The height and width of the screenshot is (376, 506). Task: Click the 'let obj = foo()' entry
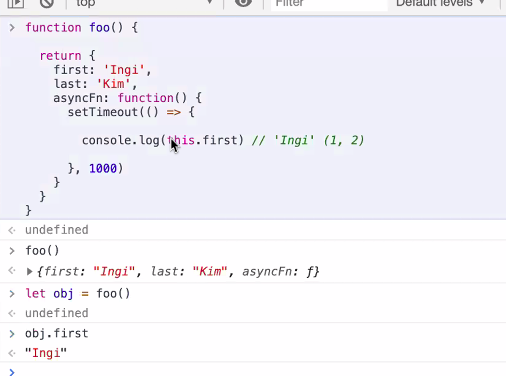coord(78,294)
